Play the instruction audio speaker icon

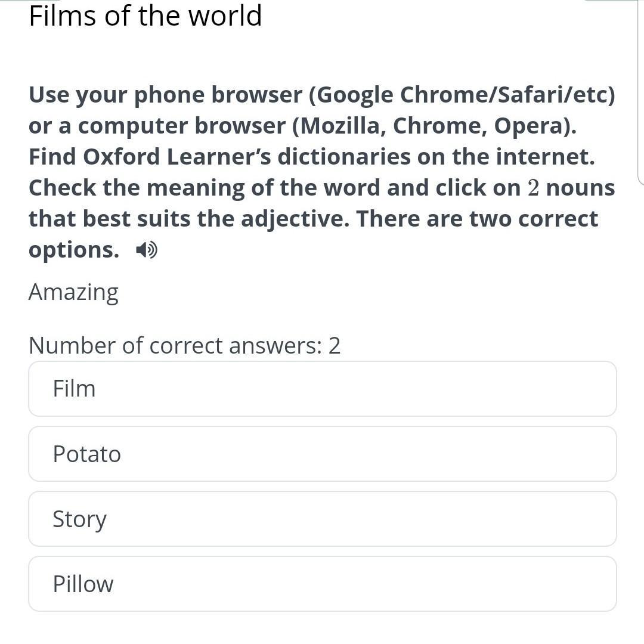coord(146,250)
